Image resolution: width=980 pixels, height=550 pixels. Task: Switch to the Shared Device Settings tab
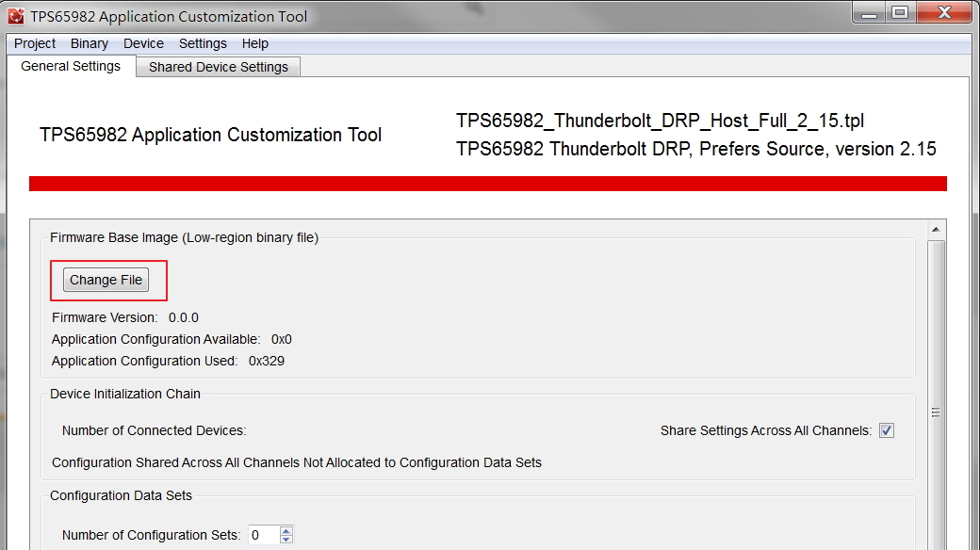pos(218,67)
